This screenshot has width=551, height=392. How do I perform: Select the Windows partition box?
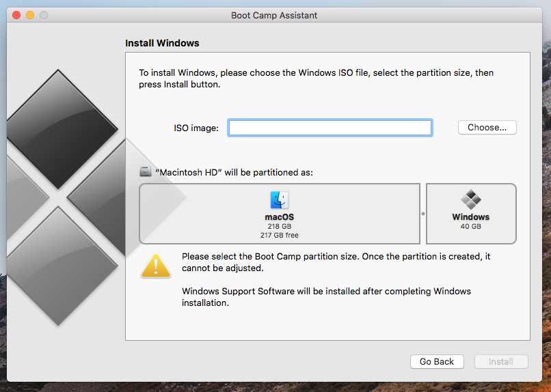(471, 214)
